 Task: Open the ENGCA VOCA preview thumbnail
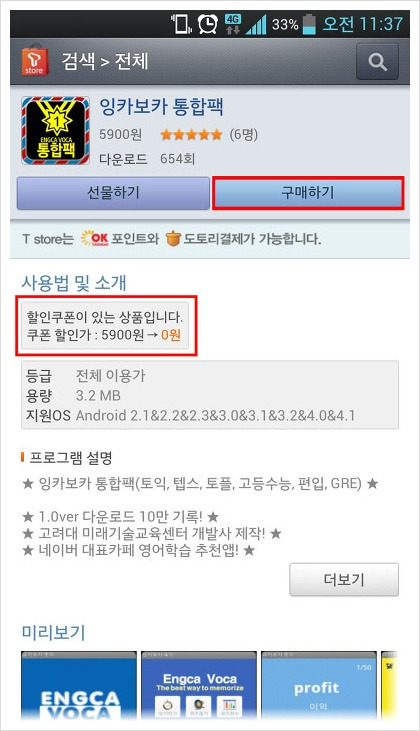tap(79, 686)
